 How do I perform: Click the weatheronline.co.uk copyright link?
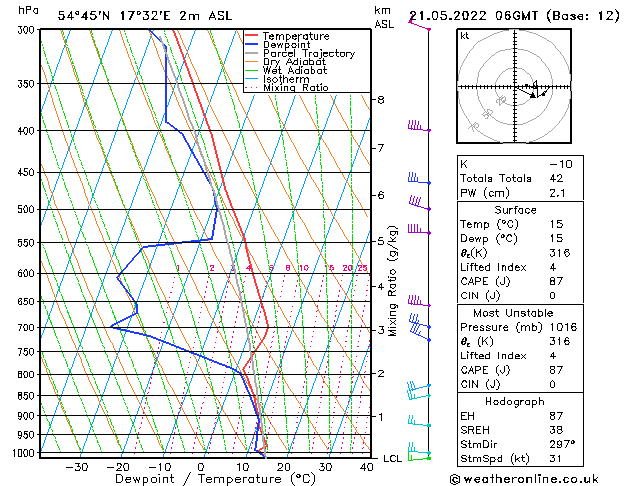[x=524, y=479]
